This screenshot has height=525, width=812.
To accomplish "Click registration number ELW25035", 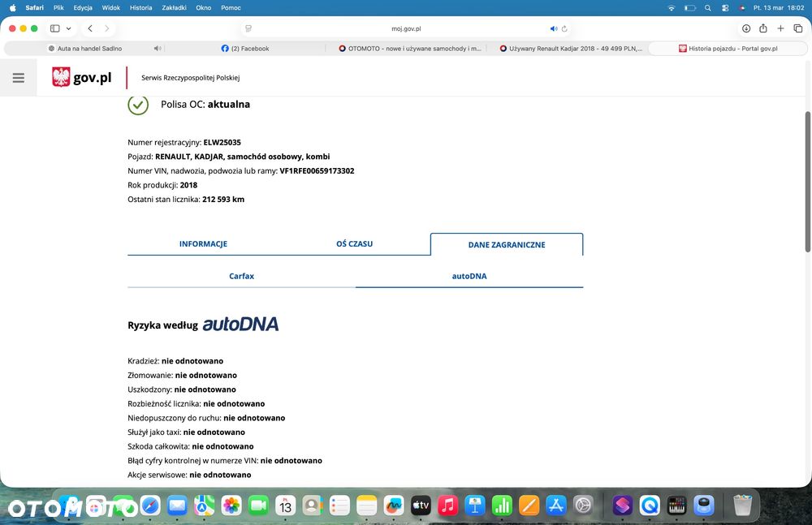I will (x=222, y=142).
